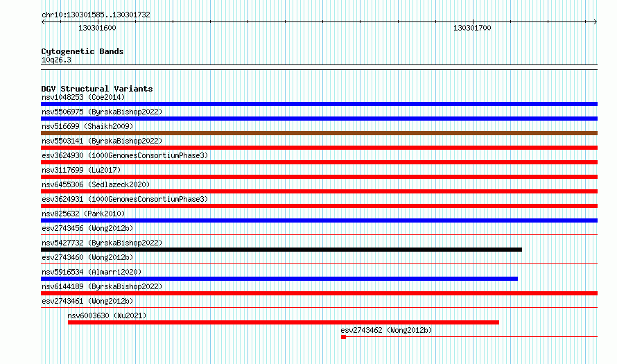Open esv2743462 (Wong2012b) variant label

pyautogui.click(x=386, y=330)
